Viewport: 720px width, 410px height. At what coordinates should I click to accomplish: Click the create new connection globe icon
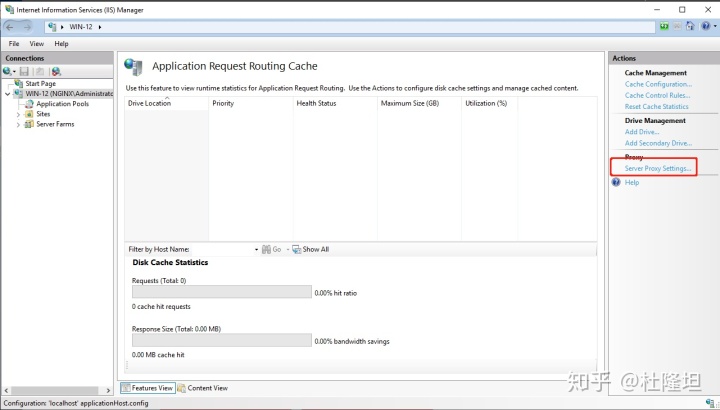[x=7, y=71]
